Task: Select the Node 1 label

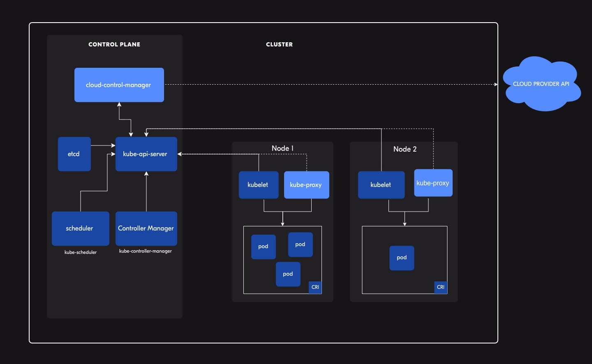Action: tap(282, 148)
